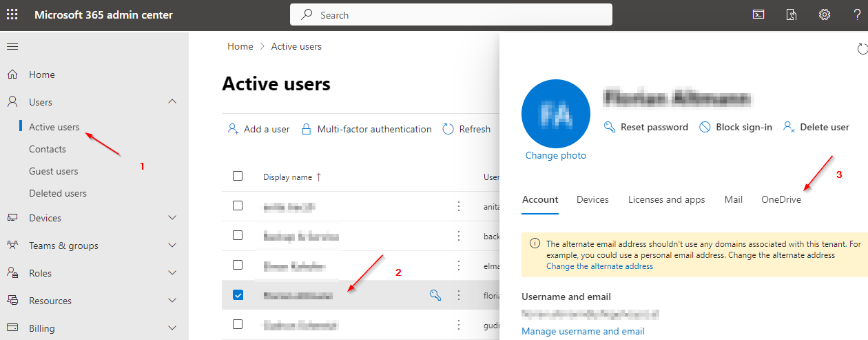The width and height of the screenshot is (868, 340).
Task: Click the Users person icon in sidebar
Action: click(12, 102)
